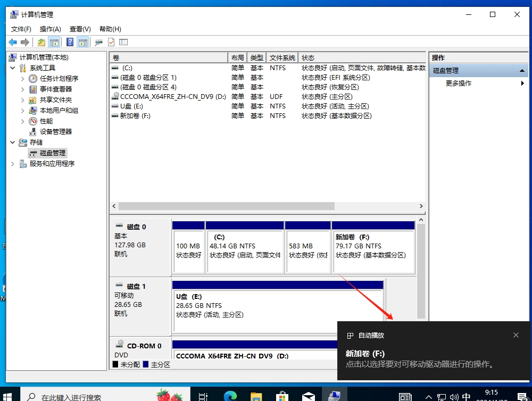This screenshot has width=532, height=401.
Task: Expand 更多操作 submenu arrow
Action: [x=522, y=83]
